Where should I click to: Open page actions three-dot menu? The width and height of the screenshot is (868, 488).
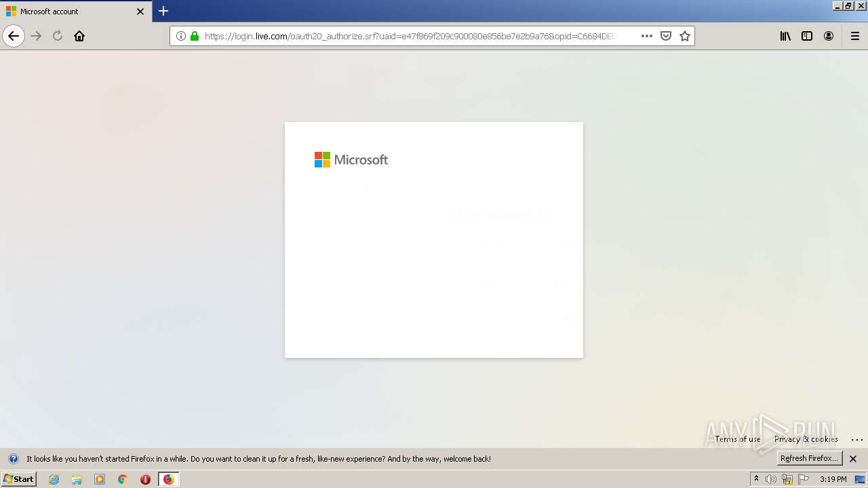coord(647,36)
